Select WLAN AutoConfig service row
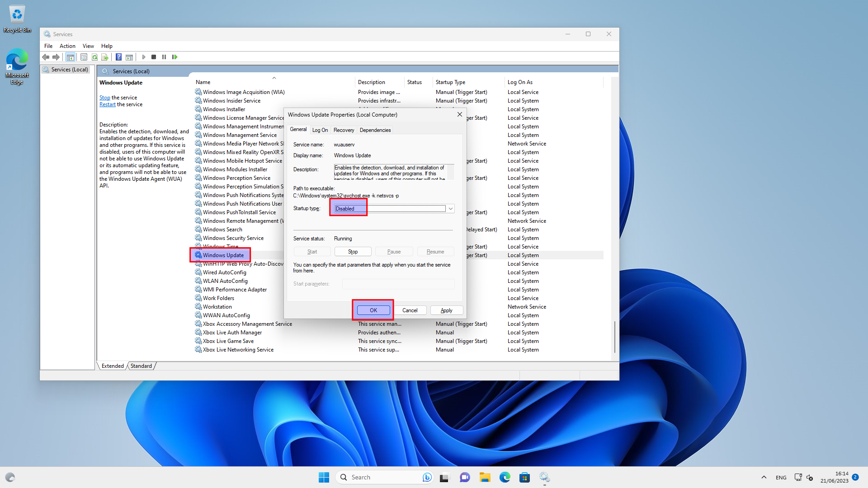The height and width of the screenshot is (488, 868). click(x=225, y=281)
